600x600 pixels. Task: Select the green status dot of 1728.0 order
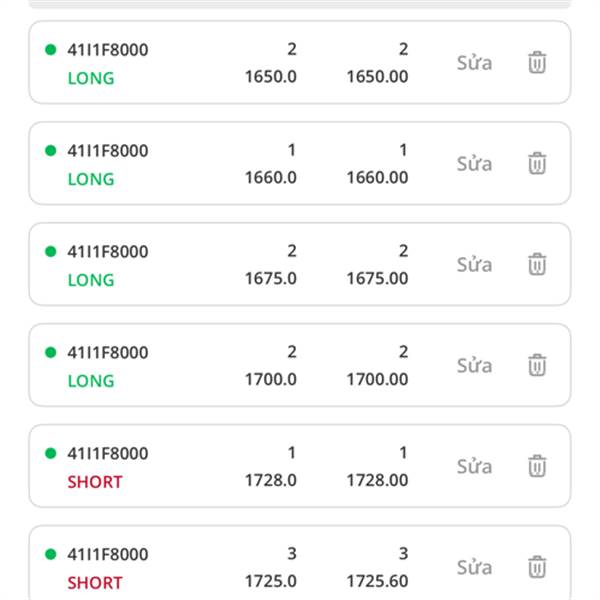[51, 453]
